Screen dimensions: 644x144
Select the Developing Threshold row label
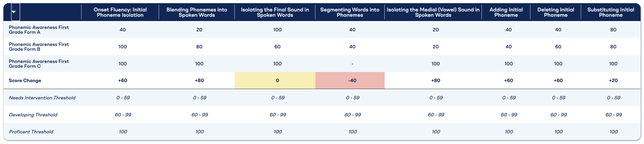point(33,115)
